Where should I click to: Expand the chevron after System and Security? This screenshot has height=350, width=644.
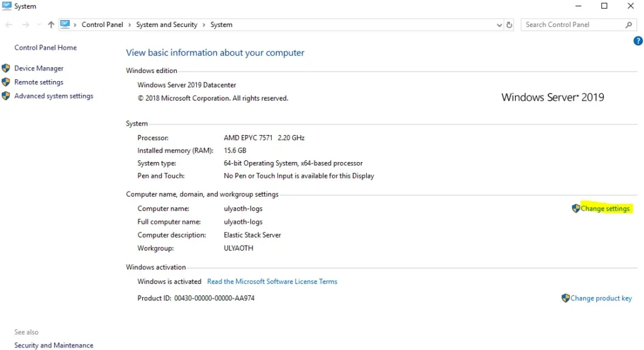(x=204, y=25)
